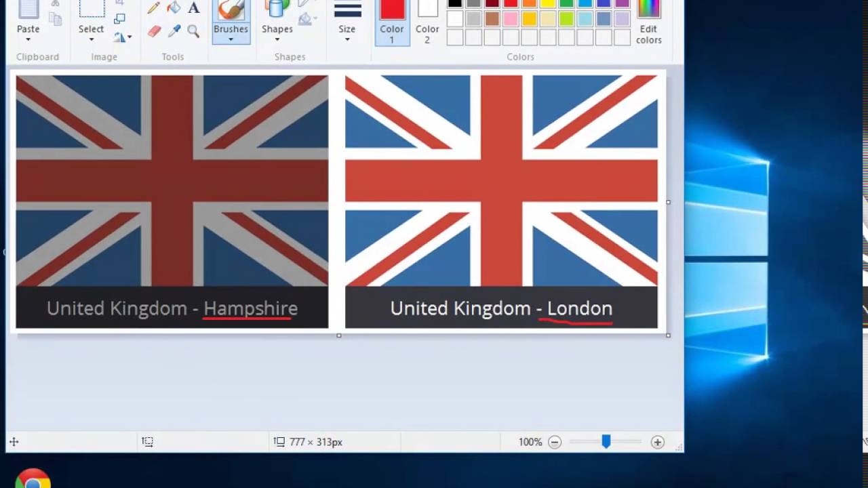This screenshot has width=868, height=488.
Task: Click the 'United Kingdom - Hampshire' caption
Action: click(172, 308)
